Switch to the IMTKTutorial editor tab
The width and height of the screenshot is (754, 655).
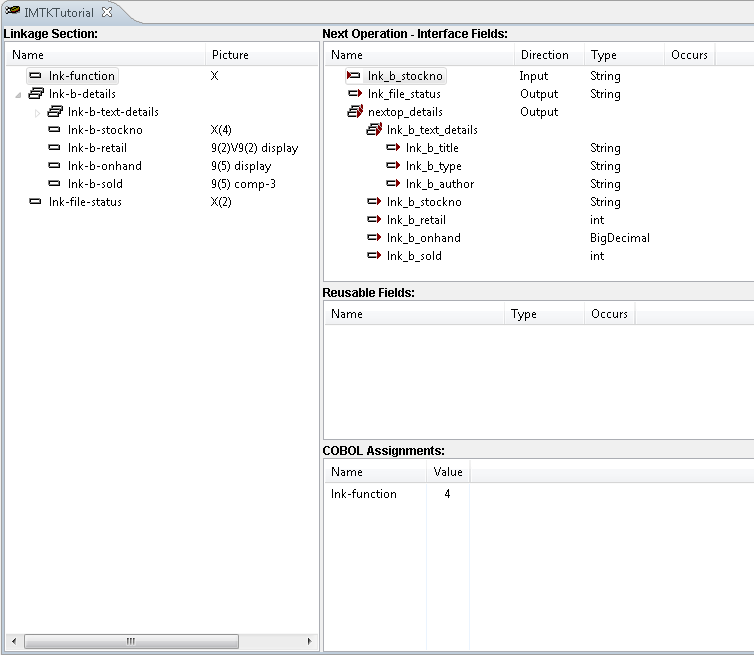coord(59,13)
